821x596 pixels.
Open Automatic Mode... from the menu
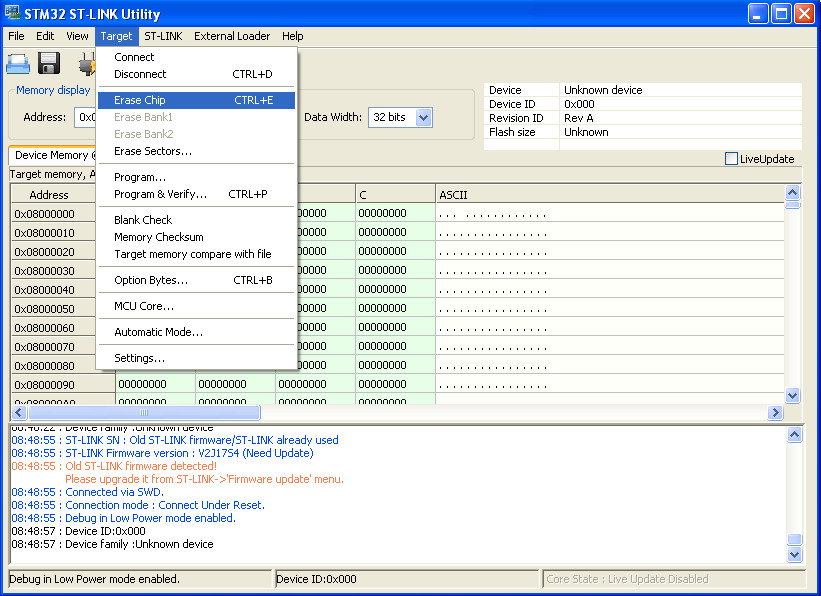(x=196, y=332)
